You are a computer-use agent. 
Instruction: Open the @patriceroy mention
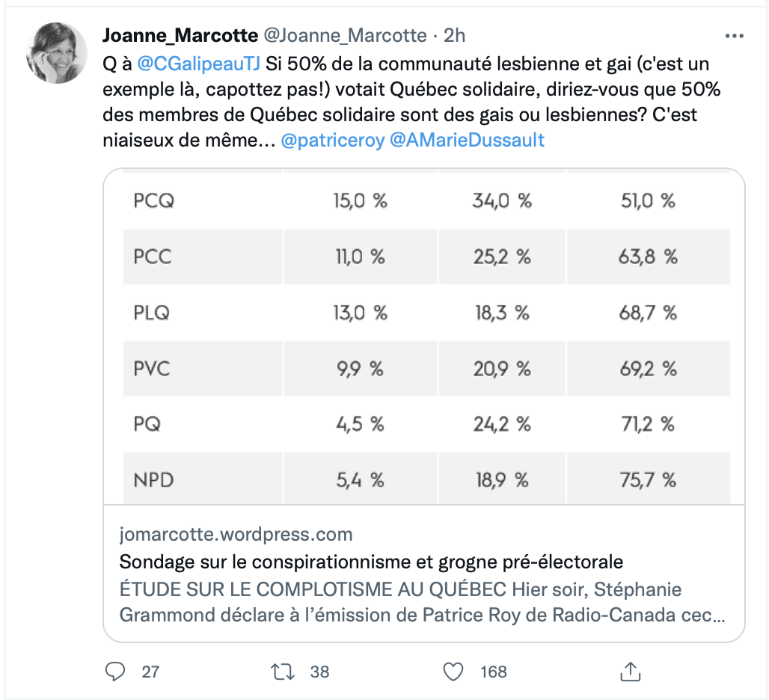[333, 140]
